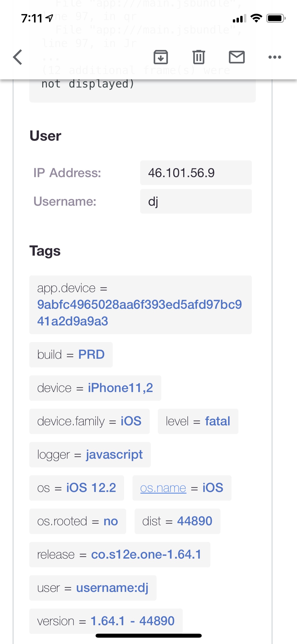Screen dimensions: 297x644
Task: Tap the username:dj user tag
Action: pyautogui.click(x=112, y=588)
